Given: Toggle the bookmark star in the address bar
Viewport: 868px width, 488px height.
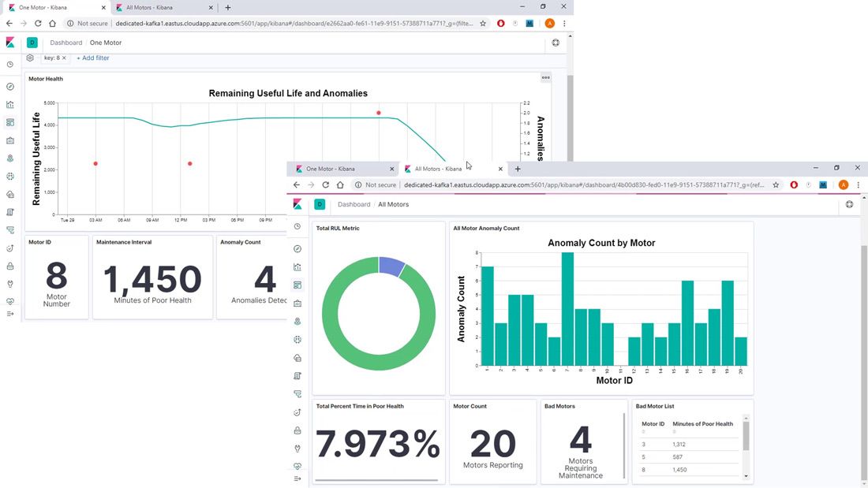Looking at the screenshot, I should coord(482,24).
